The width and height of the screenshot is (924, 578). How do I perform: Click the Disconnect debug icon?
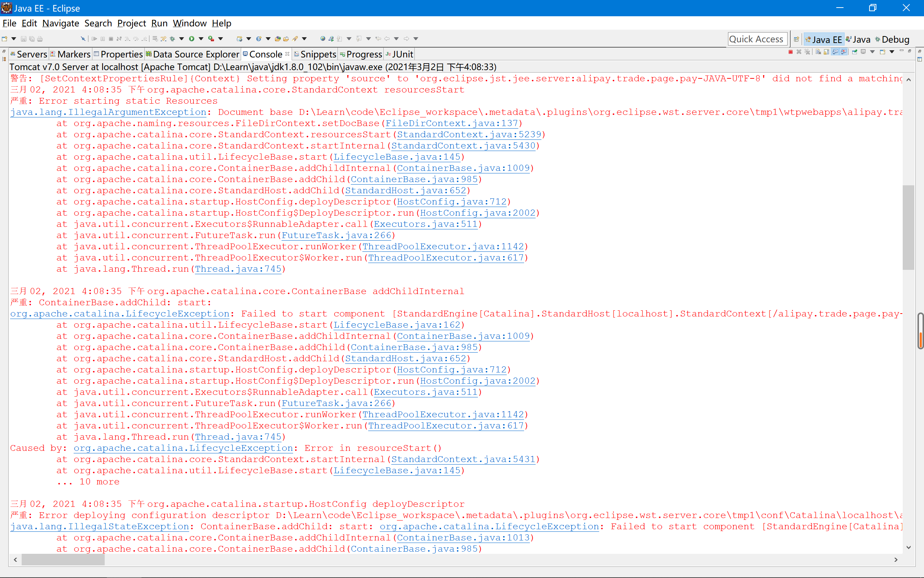tap(119, 39)
